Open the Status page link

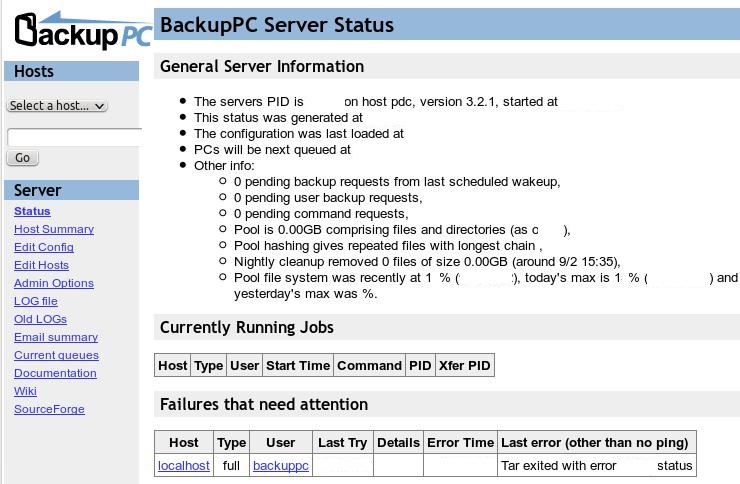(32, 211)
